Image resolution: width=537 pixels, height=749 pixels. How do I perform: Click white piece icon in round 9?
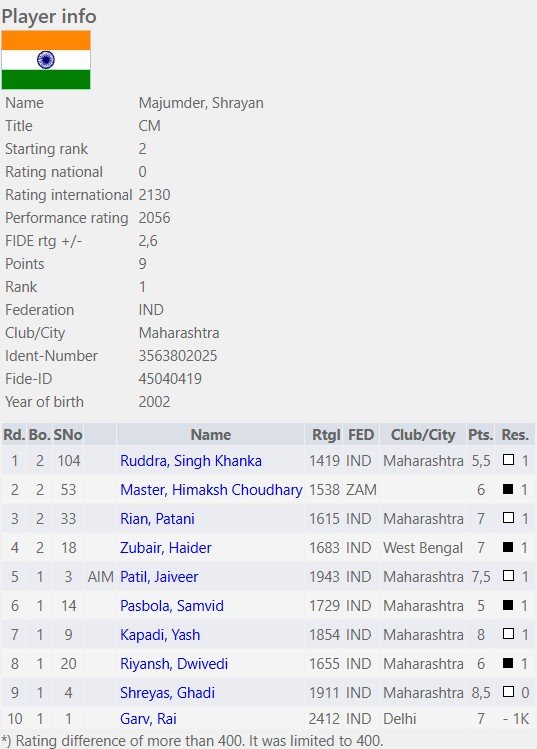pyautogui.click(x=508, y=692)
